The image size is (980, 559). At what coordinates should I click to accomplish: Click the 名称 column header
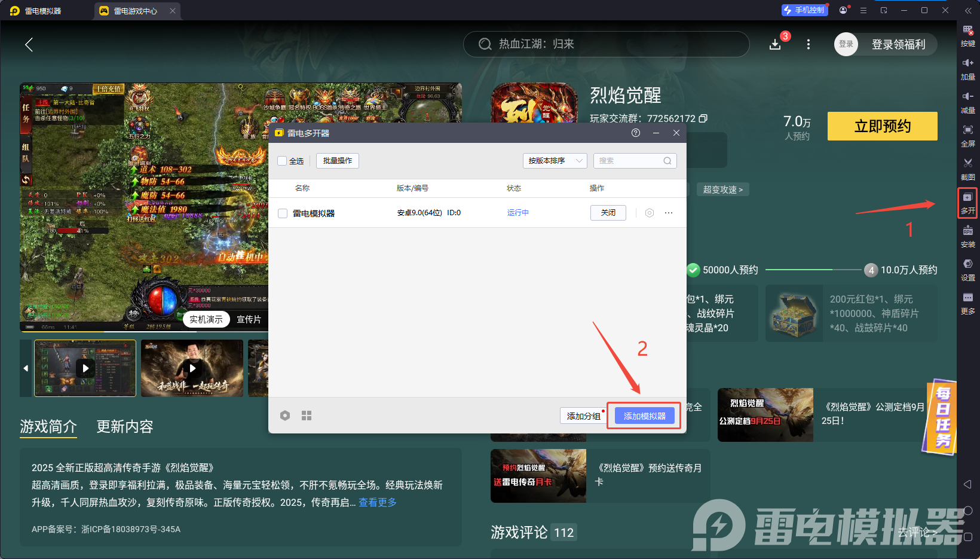[302, 188]
